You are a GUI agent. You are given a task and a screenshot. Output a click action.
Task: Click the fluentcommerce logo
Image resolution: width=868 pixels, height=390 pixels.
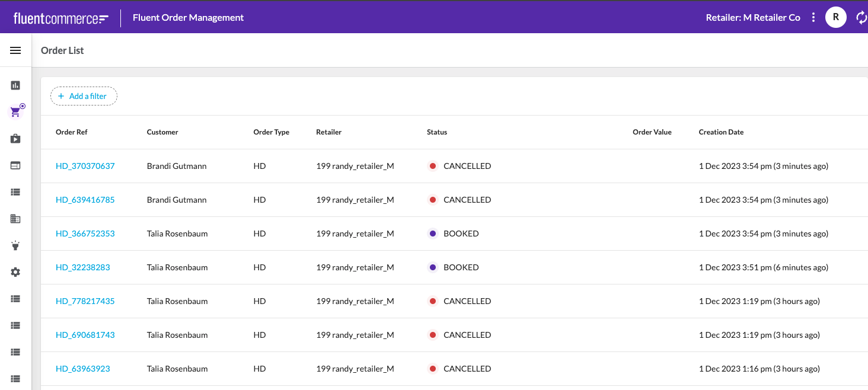point(60,18)
